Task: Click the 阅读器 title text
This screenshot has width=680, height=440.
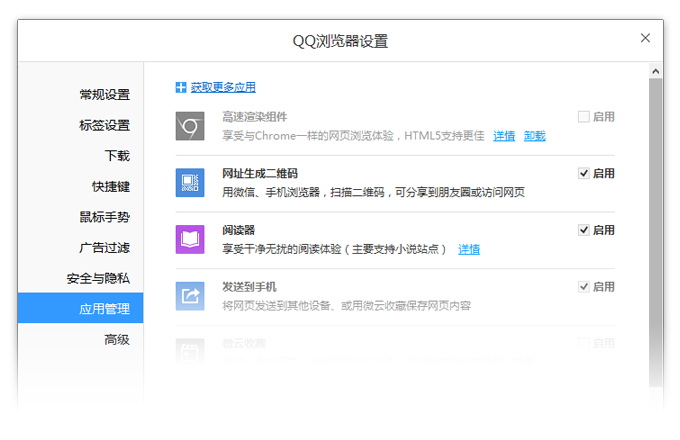Action: tap(239, 230)
